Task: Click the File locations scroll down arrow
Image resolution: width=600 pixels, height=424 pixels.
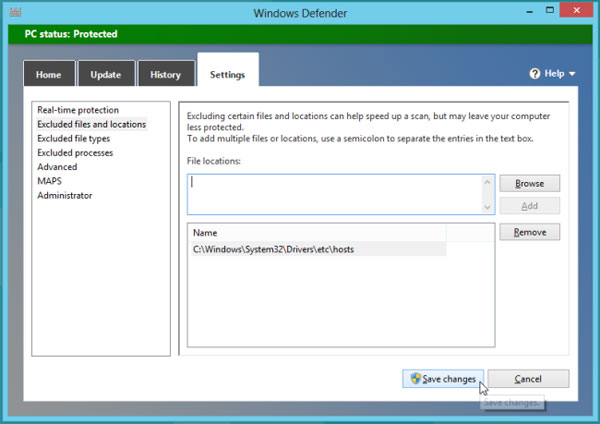Action: coord(488,206)
